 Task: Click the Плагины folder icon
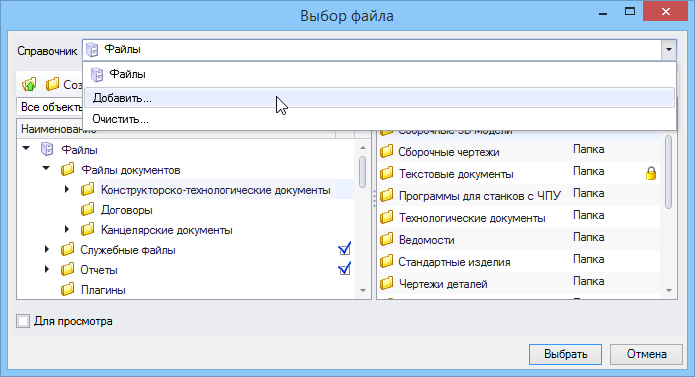(x=67, y=290)
